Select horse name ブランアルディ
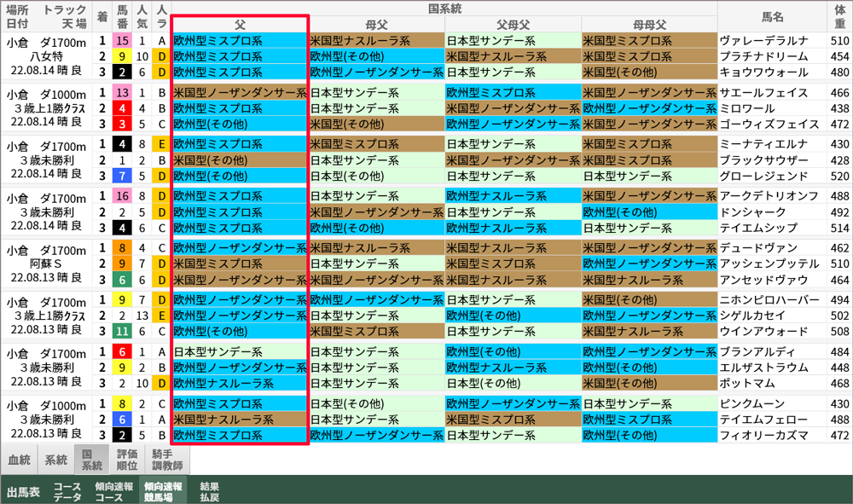Viewport: 853px width, 504px height. click(x=757, y=352)
